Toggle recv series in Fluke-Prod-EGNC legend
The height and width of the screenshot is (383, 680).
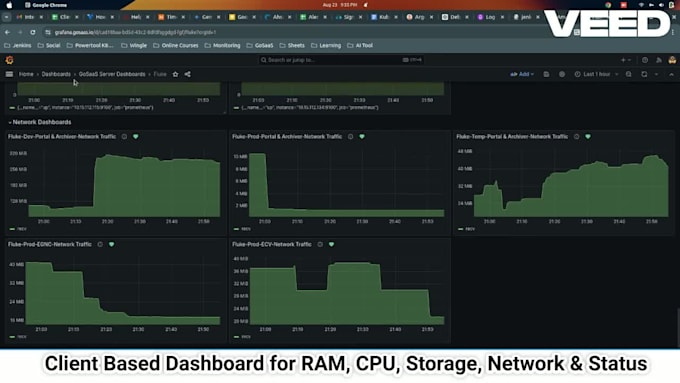tap(22, 337)
